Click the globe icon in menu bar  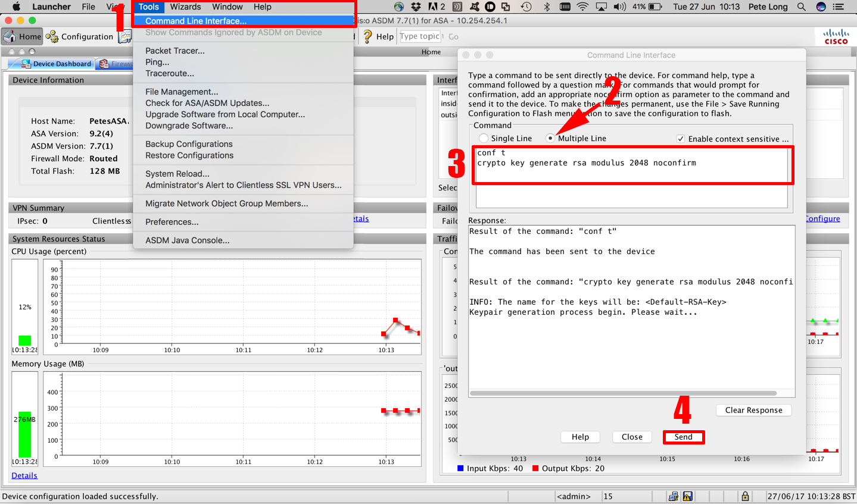pos(399,7)
